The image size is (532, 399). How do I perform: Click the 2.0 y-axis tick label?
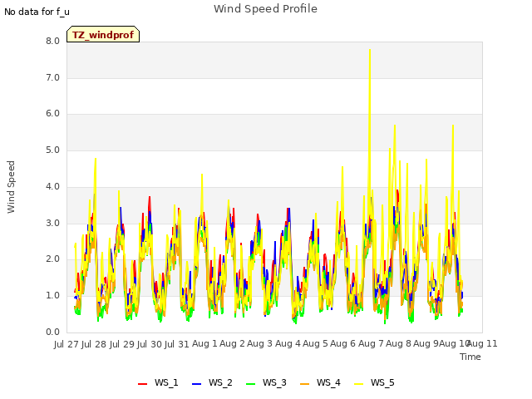coord(52,259)
